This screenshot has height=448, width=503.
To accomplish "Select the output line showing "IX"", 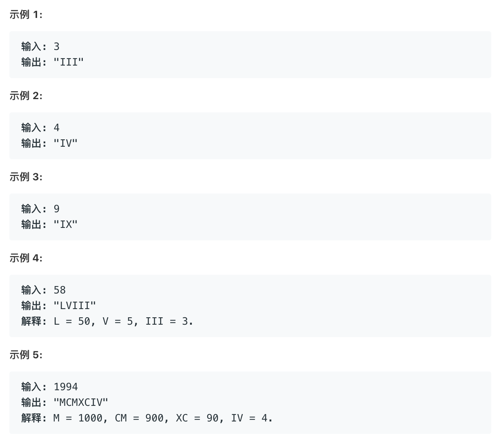I will click(50, 225).
